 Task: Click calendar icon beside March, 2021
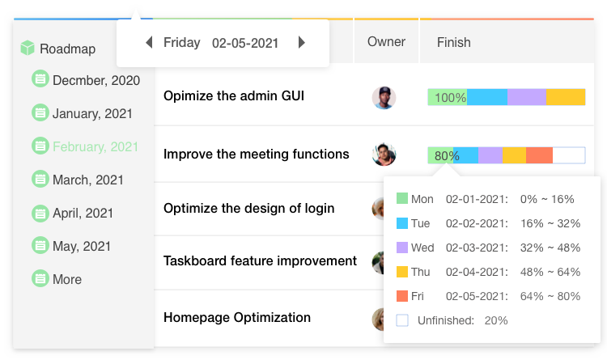[40, 179]
